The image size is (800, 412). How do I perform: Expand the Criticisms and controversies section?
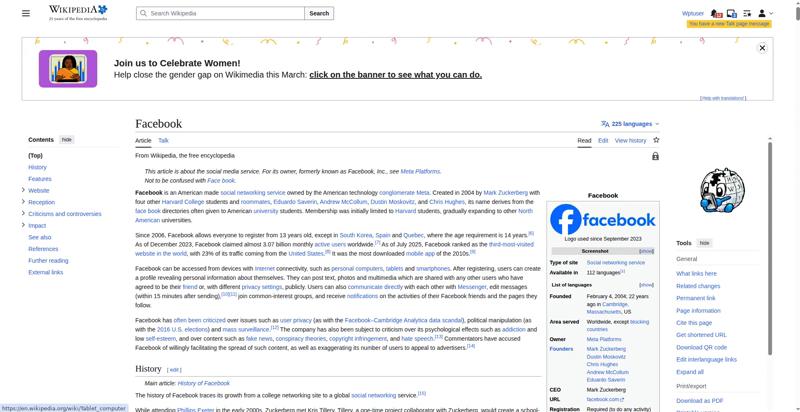(23, 213)
